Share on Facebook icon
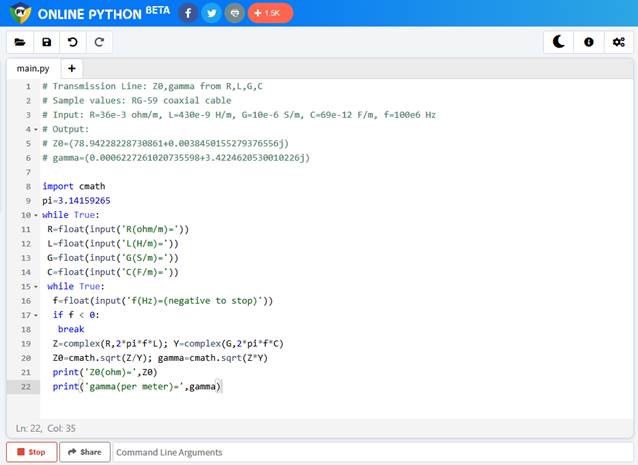The width and height of the screenshot is (638, 465). pyautogui.click(x=188, y=13)
